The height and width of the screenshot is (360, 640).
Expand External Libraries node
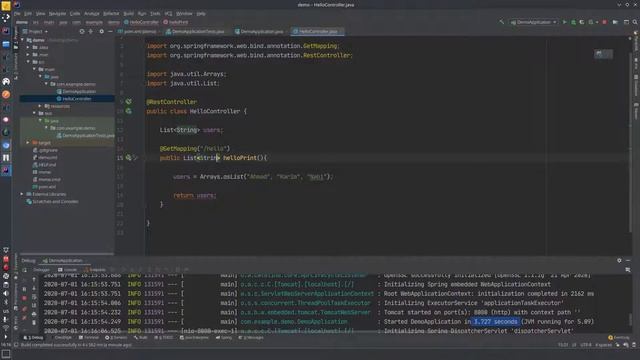pyautogui.click(x=22, y=194)
